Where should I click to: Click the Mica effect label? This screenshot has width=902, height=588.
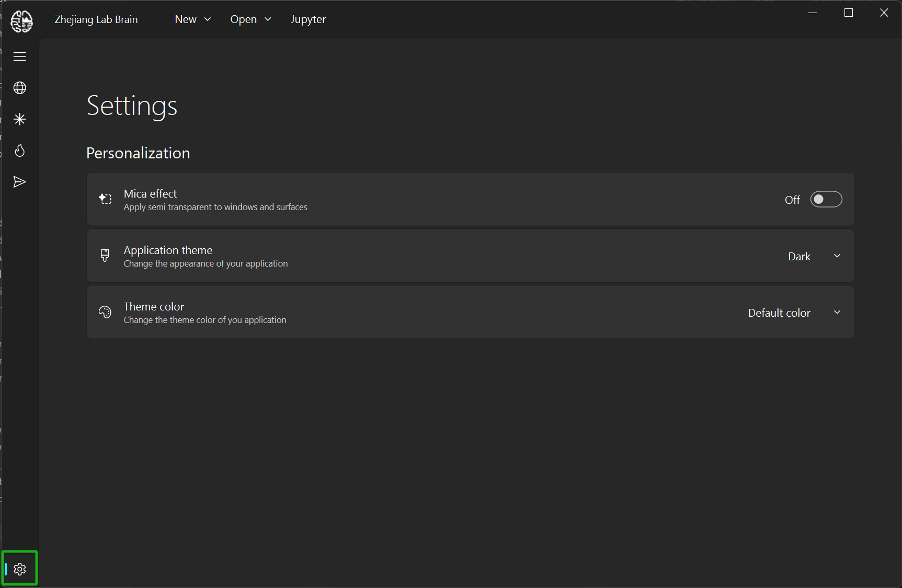coord(150,193)
